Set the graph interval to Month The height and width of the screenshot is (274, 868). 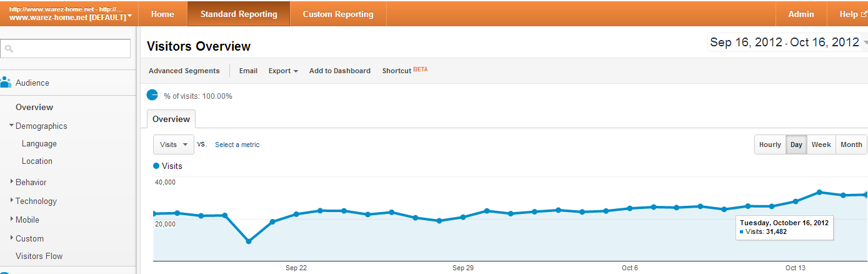point(851,145)
